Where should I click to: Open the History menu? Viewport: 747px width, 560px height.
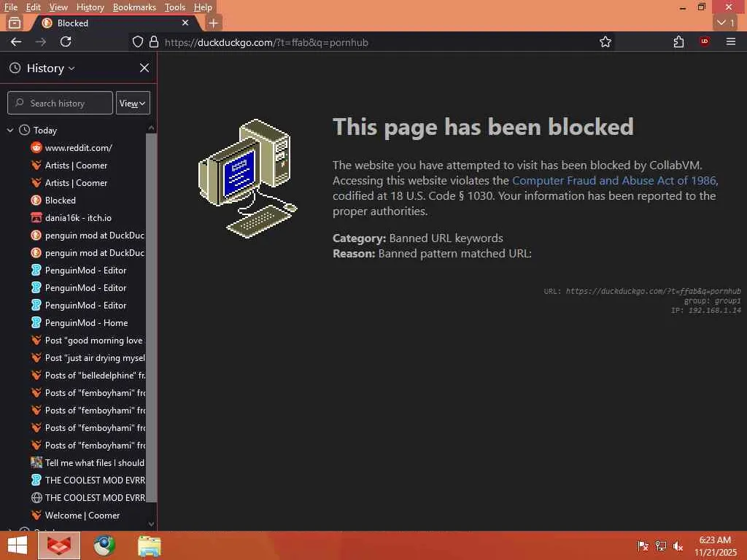pos(90,7)
